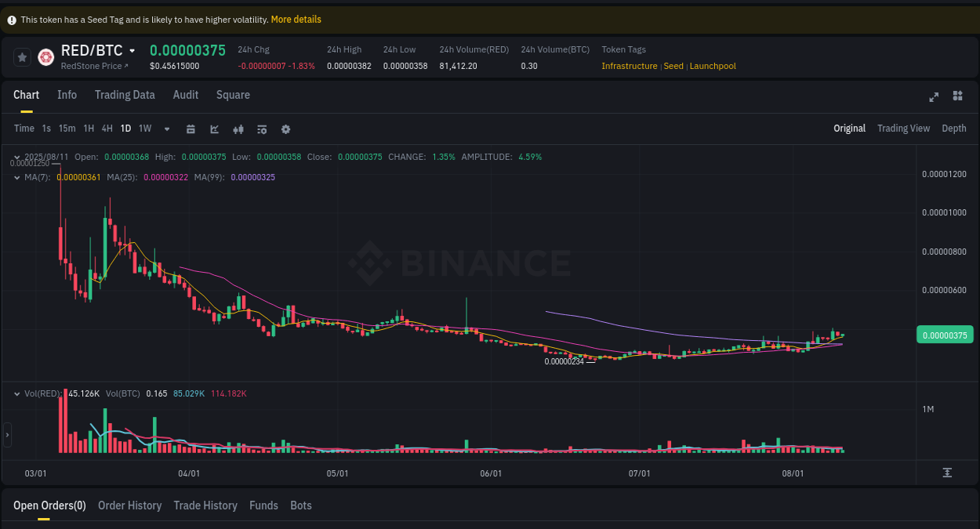Open the indicators list icon
The height and width of the screenshot is (529, 980).
[262, 129]
